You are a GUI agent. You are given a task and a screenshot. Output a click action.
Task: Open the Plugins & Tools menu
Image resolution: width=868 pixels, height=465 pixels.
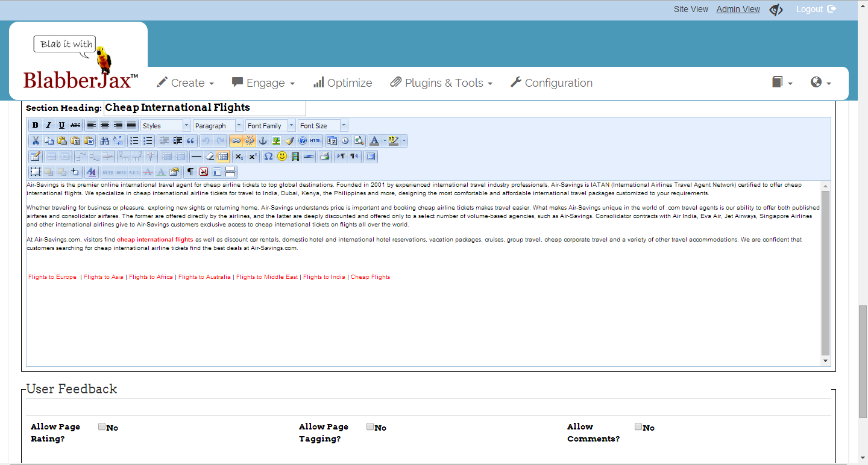(x=441, y=83)
